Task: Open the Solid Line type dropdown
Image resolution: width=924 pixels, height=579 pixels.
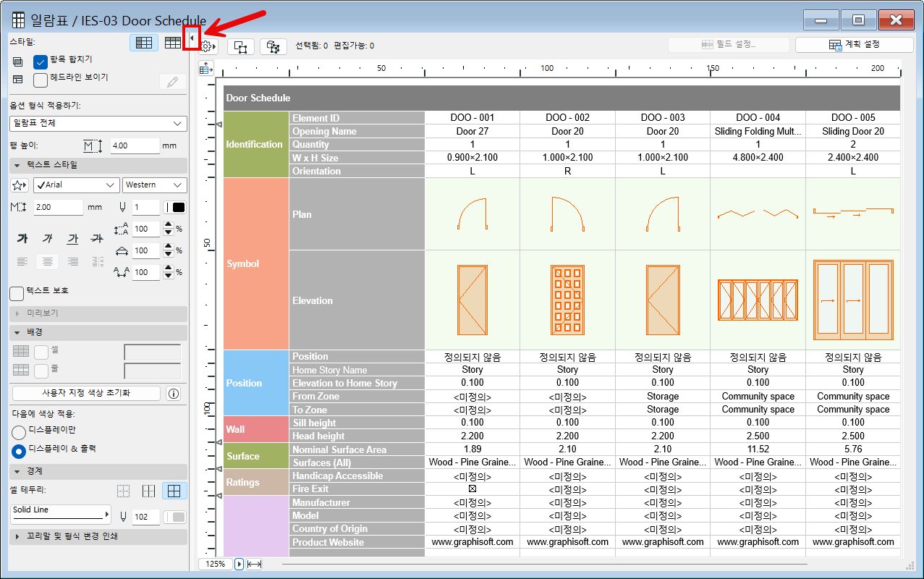Action: [x=62, y=515]
